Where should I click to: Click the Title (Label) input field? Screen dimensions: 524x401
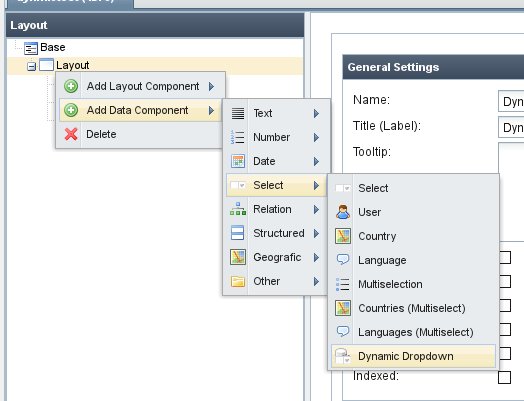(511, 127)
